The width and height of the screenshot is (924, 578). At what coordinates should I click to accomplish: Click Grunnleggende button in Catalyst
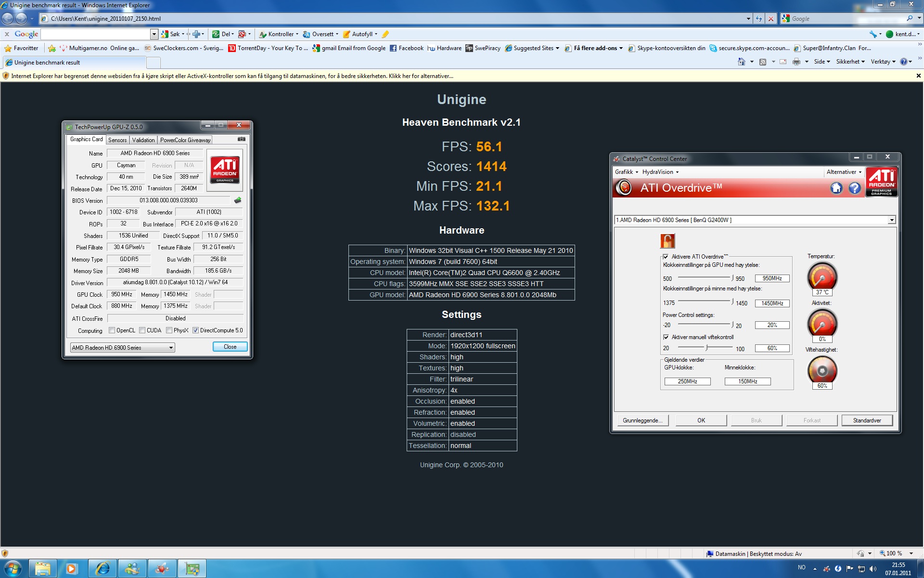(x=642, y=420)
